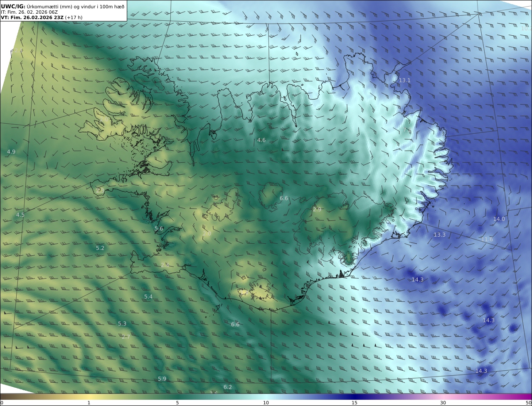Click the 5.4 value label on the map

[x=148, y=297]
